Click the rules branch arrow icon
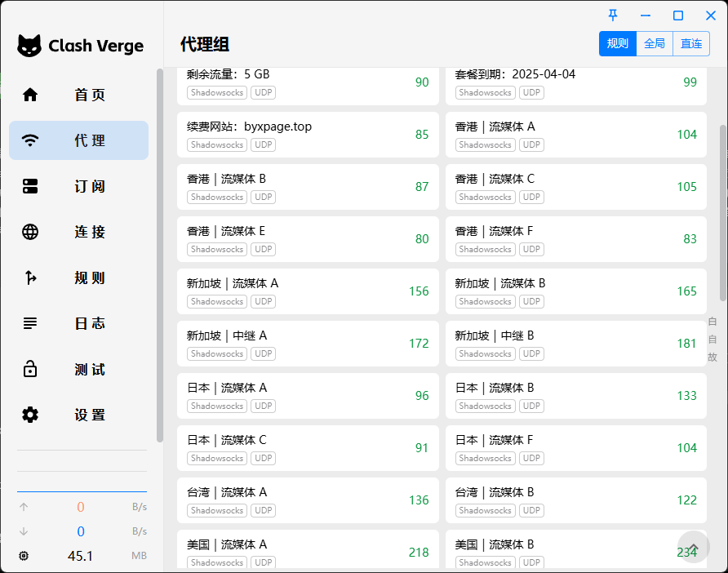728x573 pixels. (30, 278)
